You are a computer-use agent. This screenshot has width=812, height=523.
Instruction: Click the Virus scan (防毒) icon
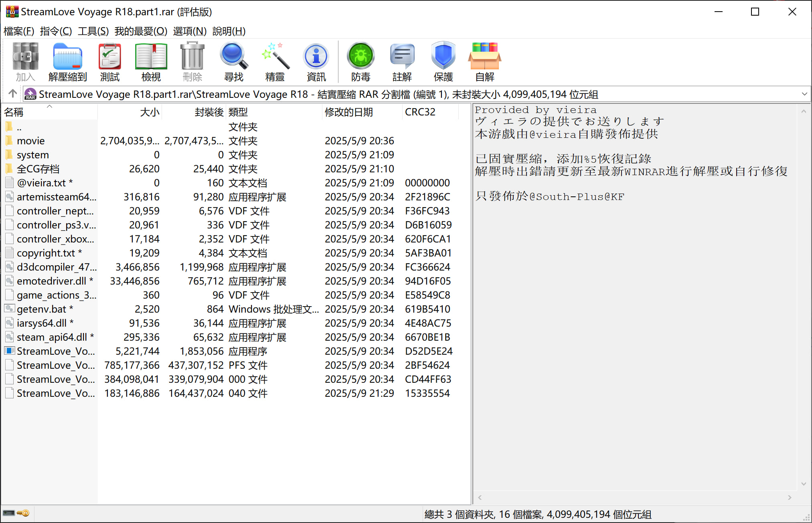pos(360,62)
